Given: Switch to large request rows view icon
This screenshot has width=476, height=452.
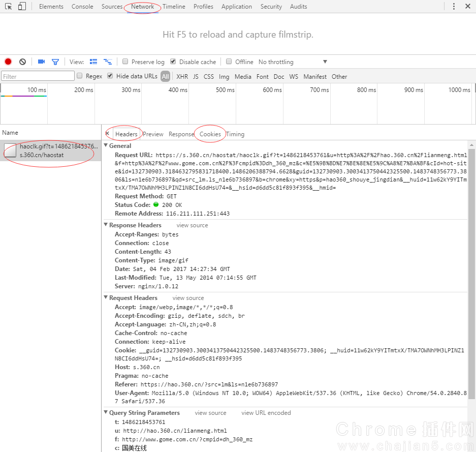Looking at the screenshot, I should point(93,62).
